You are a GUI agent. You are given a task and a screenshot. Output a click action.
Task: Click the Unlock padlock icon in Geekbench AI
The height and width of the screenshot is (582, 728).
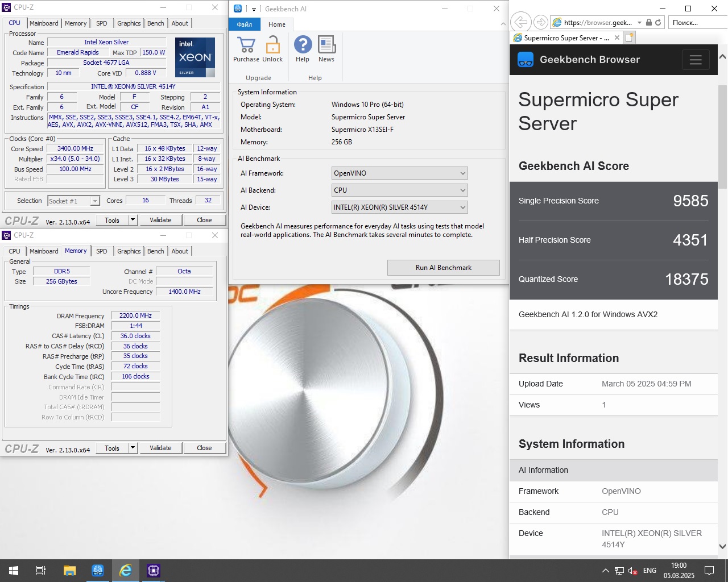pos(273,45)
